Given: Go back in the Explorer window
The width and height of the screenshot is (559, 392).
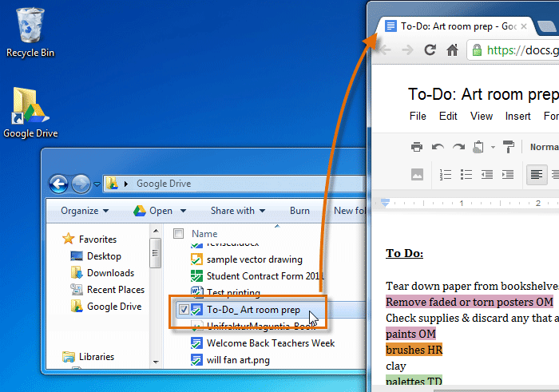Looking at the screenshot, I should click(x=59, y=184).
